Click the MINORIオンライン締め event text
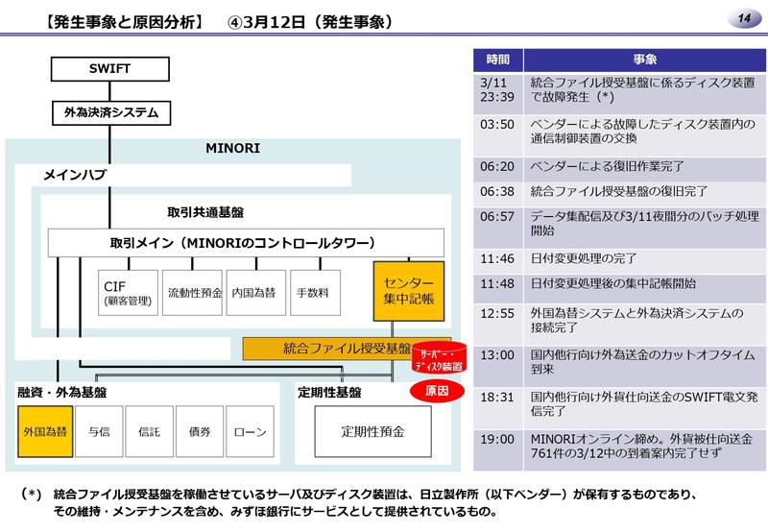768x532 pixels. click(x=641, y=446)
